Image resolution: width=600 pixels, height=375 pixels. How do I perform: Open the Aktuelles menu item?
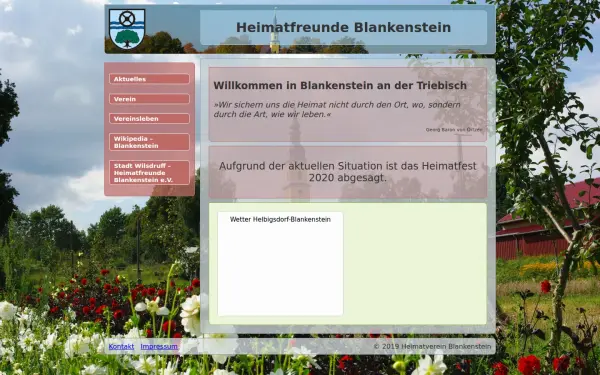tap(149, 79)
